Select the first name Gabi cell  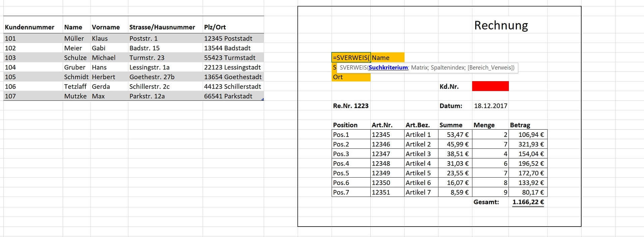click(x=109, y=48)
